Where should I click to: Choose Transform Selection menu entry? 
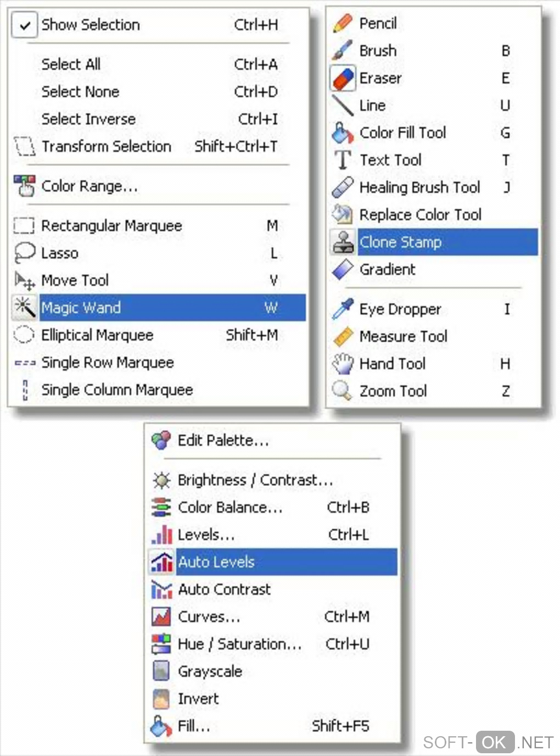[106, 147]
